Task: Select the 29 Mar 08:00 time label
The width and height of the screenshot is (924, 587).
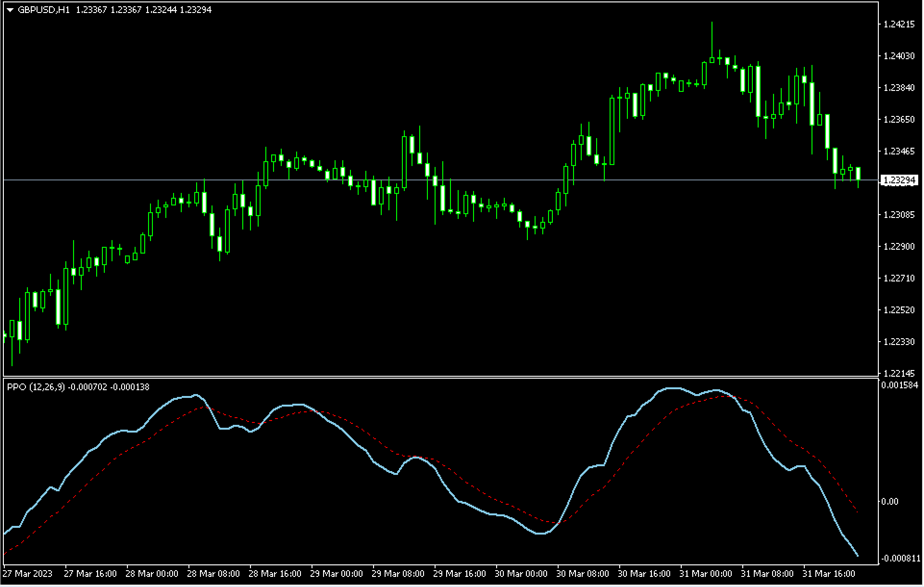Action: [398, 574]
